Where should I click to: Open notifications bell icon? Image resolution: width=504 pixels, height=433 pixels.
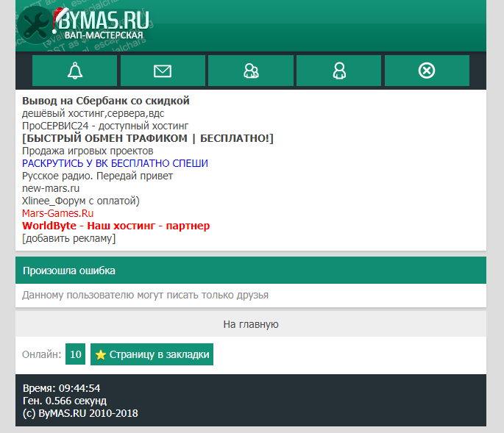(74, 71)
